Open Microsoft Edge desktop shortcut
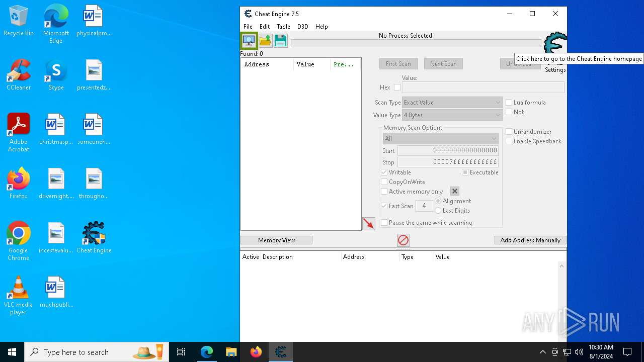 [56, 24]
